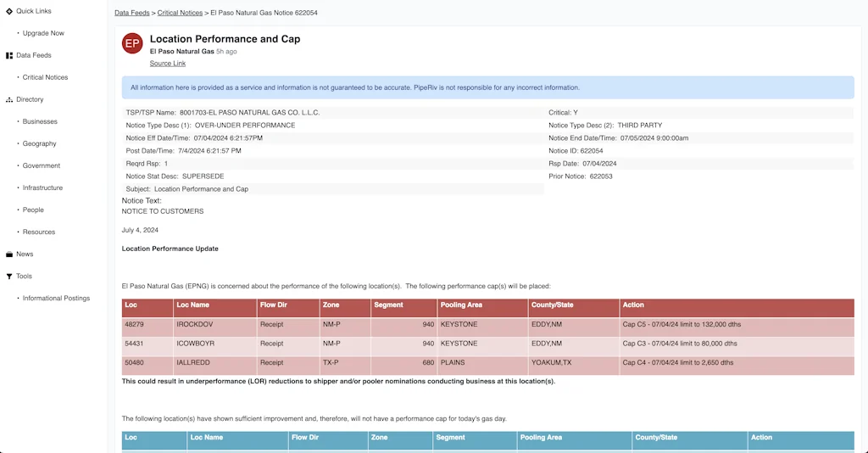Select Upgrade Now in sidebar
868x453 pixels.
coord(43,33)
